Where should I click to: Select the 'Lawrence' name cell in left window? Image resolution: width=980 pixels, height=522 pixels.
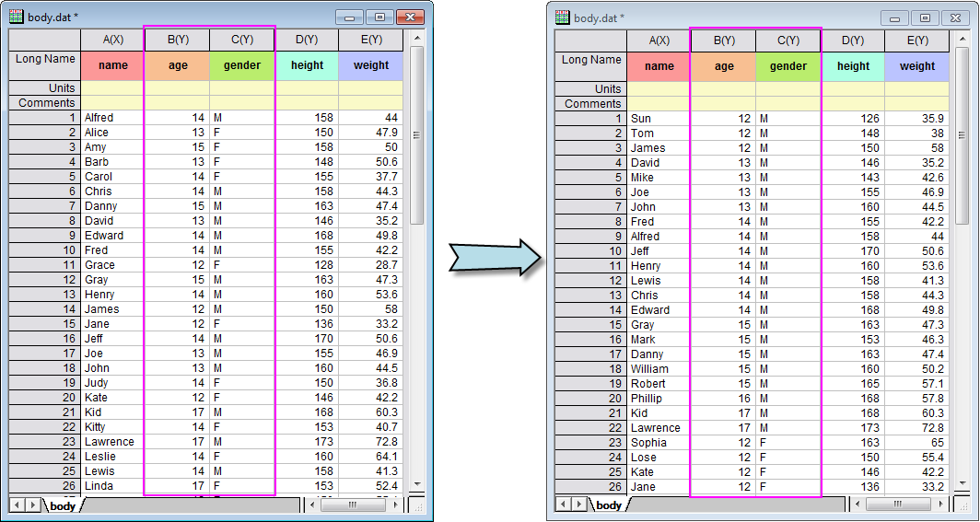point(113,442)
